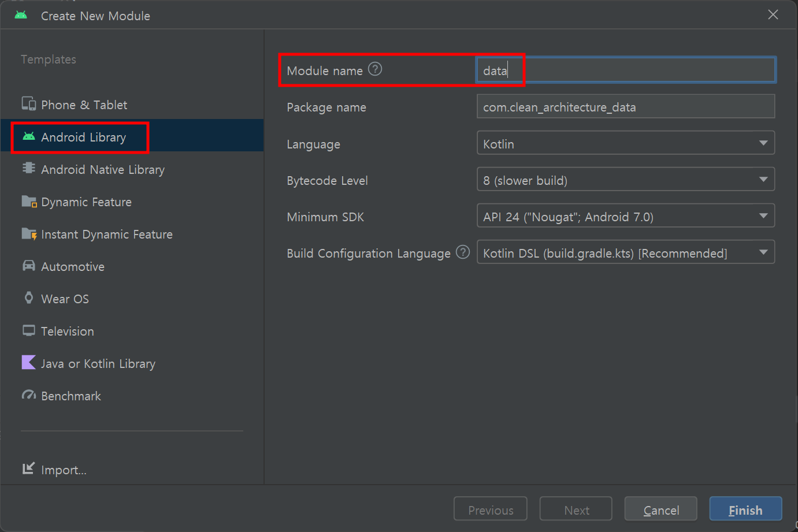
Task: Open the Minimum SDK dropdown arrow
Action: (763, 216)
